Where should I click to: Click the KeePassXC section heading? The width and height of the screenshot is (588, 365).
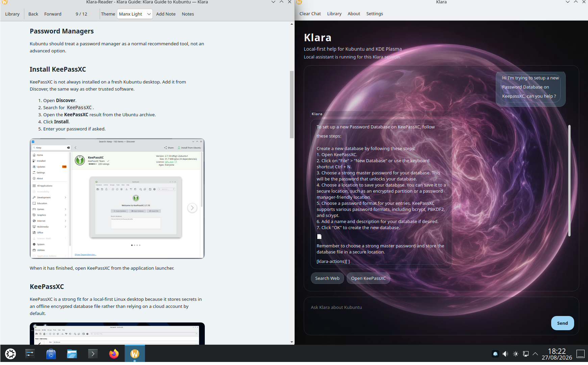coord(47,287)
